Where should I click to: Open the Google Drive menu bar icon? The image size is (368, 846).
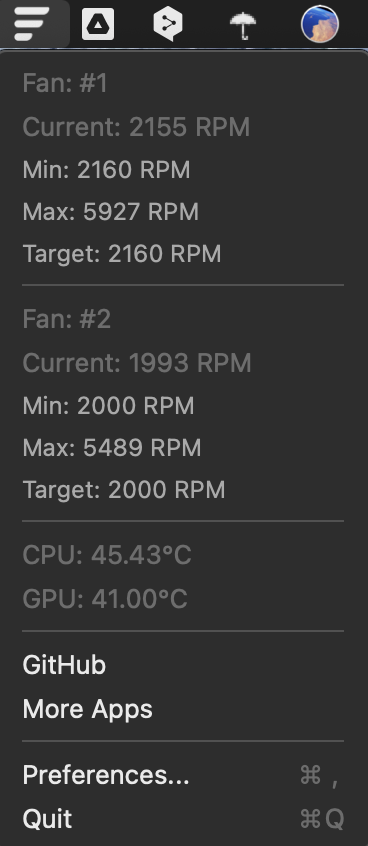tap(98, 24)
